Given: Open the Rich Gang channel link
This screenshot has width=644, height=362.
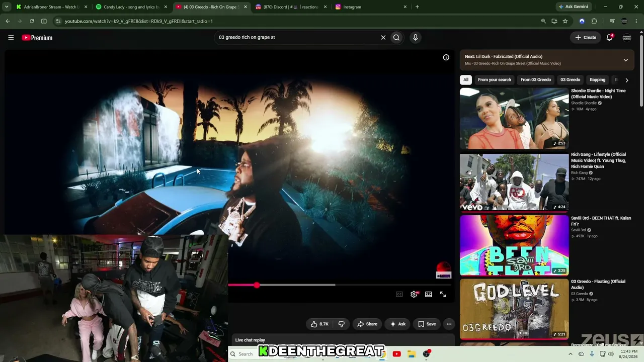Looking at the screenshot, I should tap(579, 172).
